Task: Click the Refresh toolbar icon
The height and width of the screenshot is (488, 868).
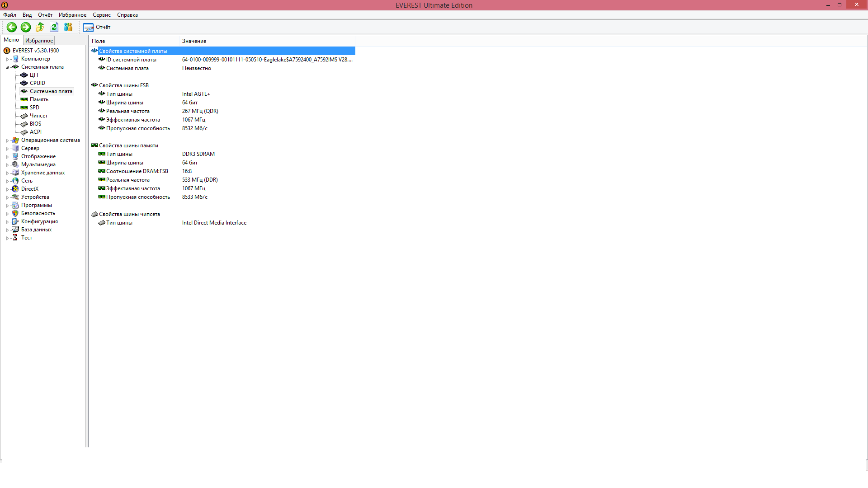Action: [54, 27]
